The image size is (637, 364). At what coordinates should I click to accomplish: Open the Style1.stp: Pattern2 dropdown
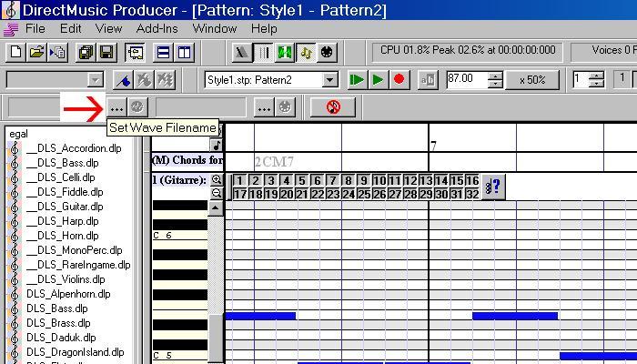pyautogui.click(x=330, y=80)
